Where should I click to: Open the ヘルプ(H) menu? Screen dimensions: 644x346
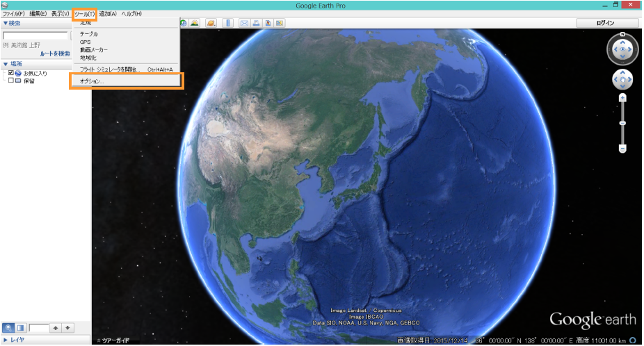[131, 13]
